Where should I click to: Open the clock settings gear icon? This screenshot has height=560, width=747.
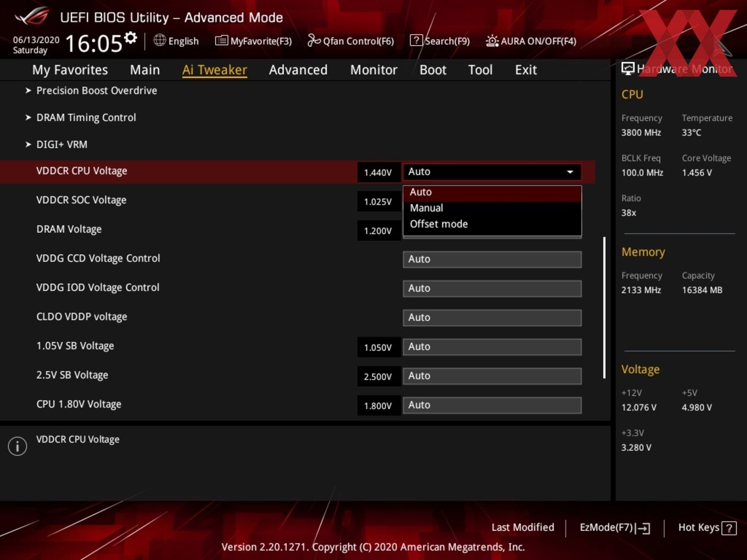click(130, 38)
